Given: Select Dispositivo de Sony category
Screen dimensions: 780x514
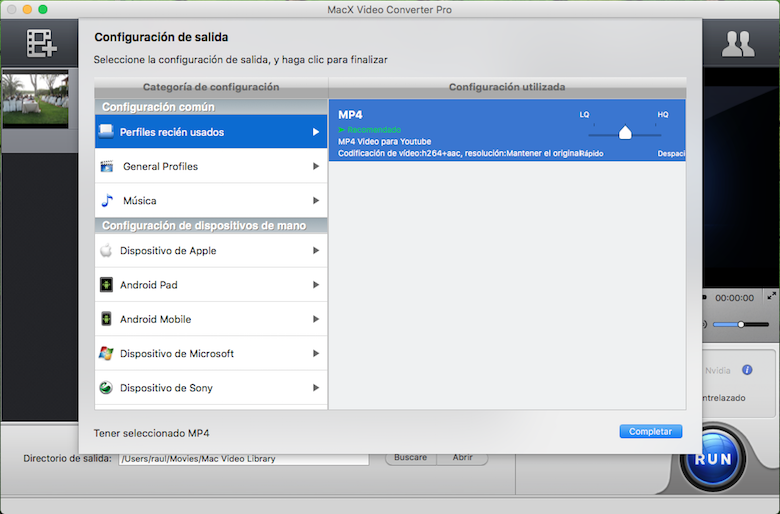Looking at the screenshot, I should (x=211, y=388).
